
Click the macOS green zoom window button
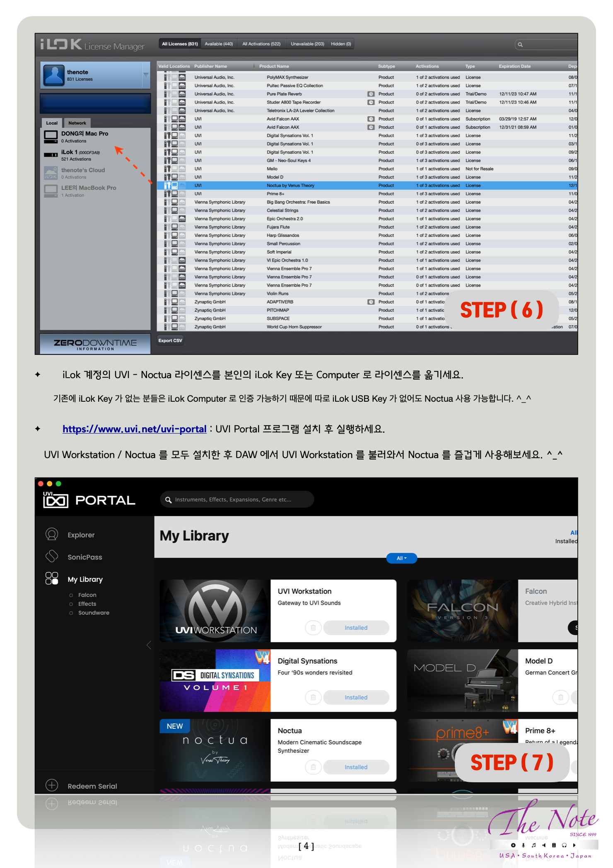58,484
